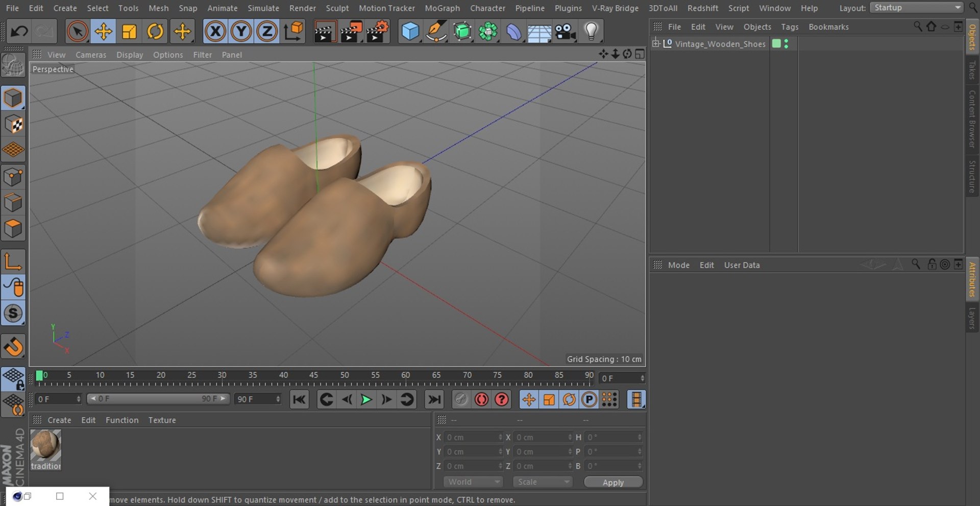Go to start of animation

(299, 399)
